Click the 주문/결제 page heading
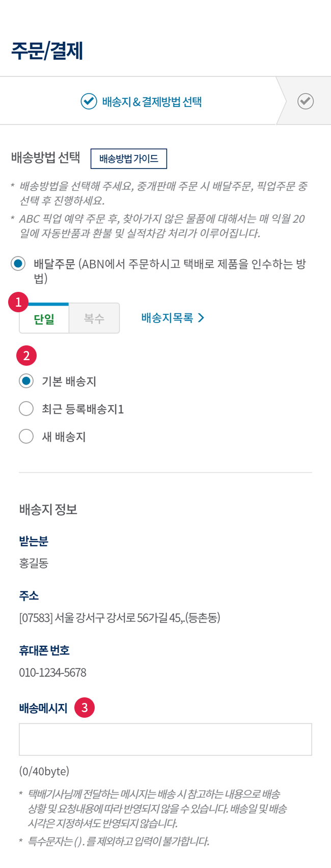This screenshot has width=331, height=868. 47,50
